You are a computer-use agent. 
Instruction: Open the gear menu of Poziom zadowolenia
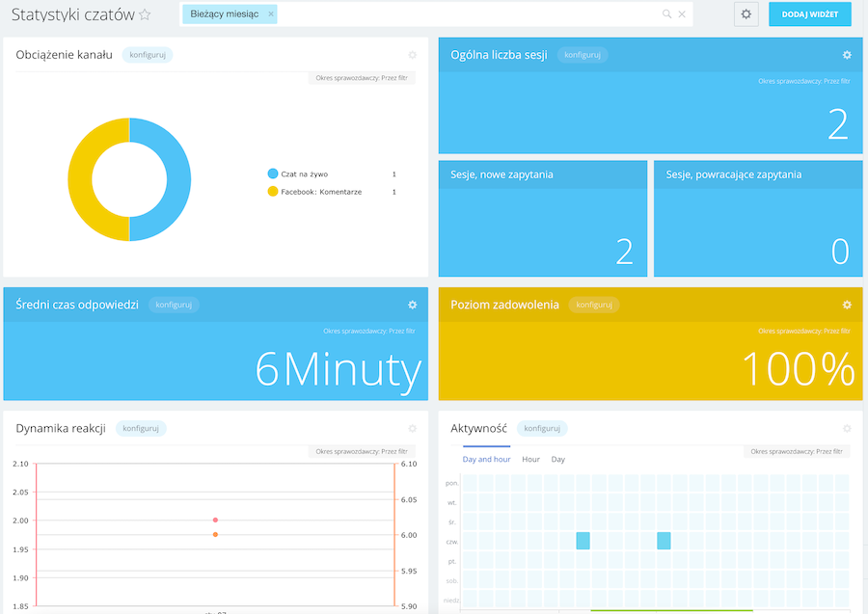click(x=847, y=305)
